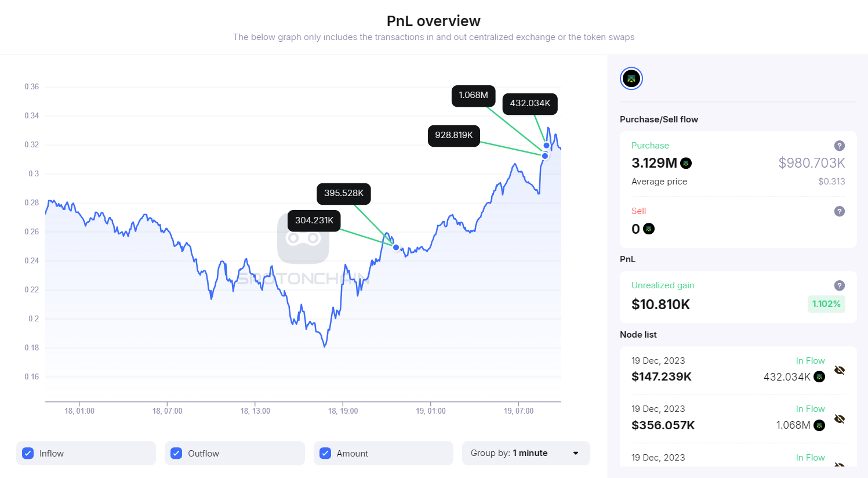The height and width of the screenshot is (478, 868).
Task: Toggle the Amount checkbox
Action: click(325, 453)
